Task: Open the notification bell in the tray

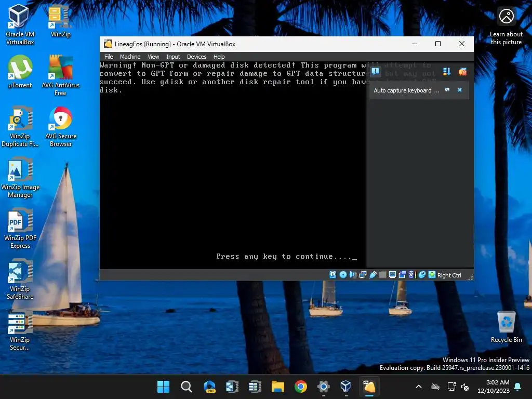Action: click(x=518, y=387)
